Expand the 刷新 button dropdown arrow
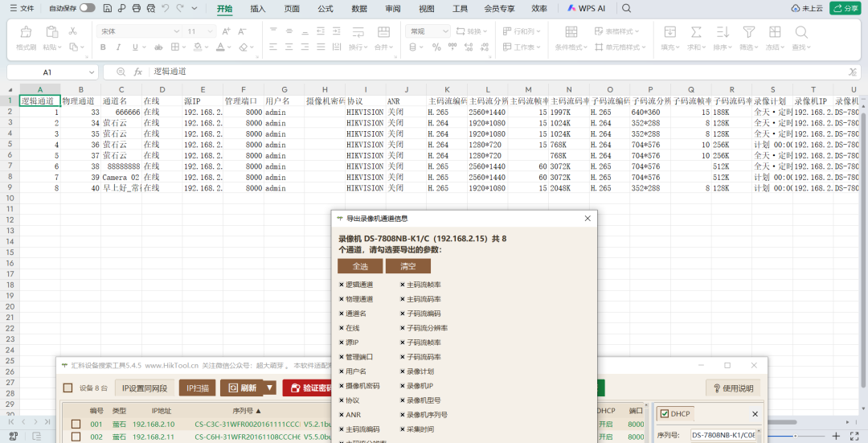Viewport: 868px width, 443px height. 269,388
